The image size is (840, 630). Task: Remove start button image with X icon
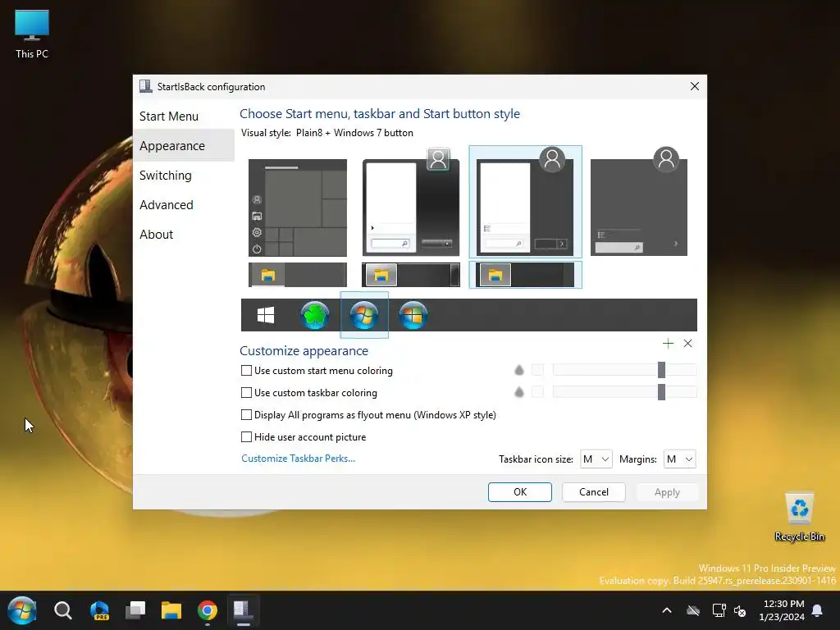[x=688, y=344]
